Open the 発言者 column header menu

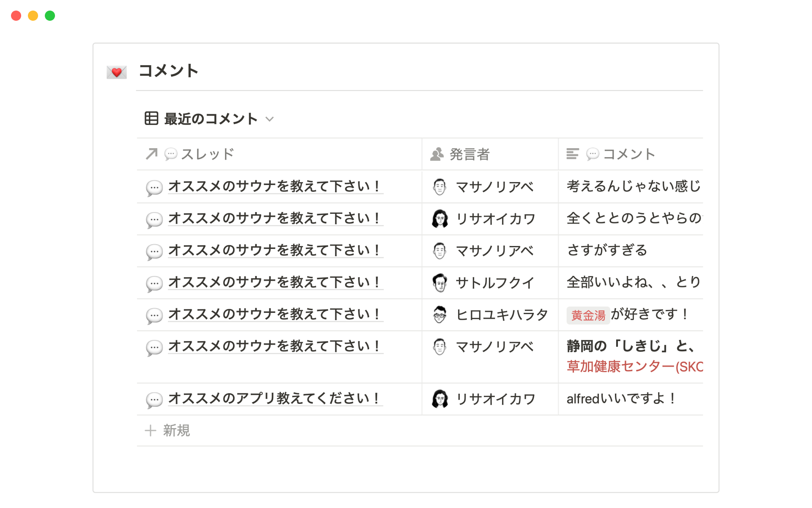[x=469, y=154]
